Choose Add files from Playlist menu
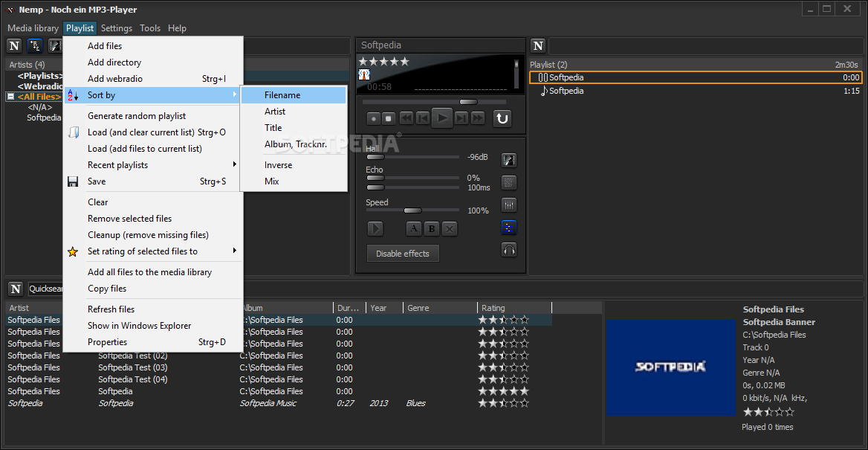Screen dimensions: 868x450 pos(153,46)
